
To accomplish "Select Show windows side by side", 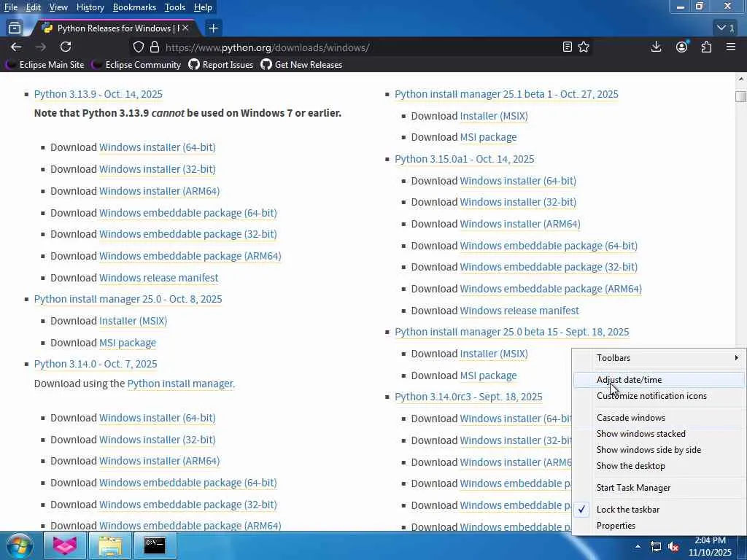I will point(659,450).
